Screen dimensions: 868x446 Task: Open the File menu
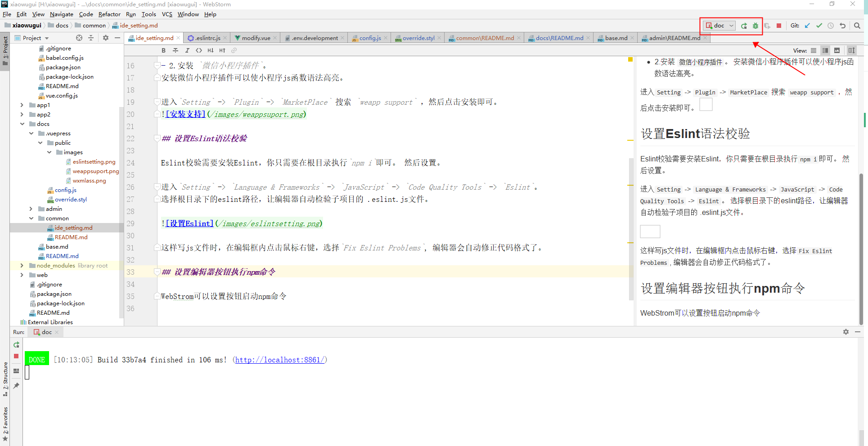pos(7,14)
